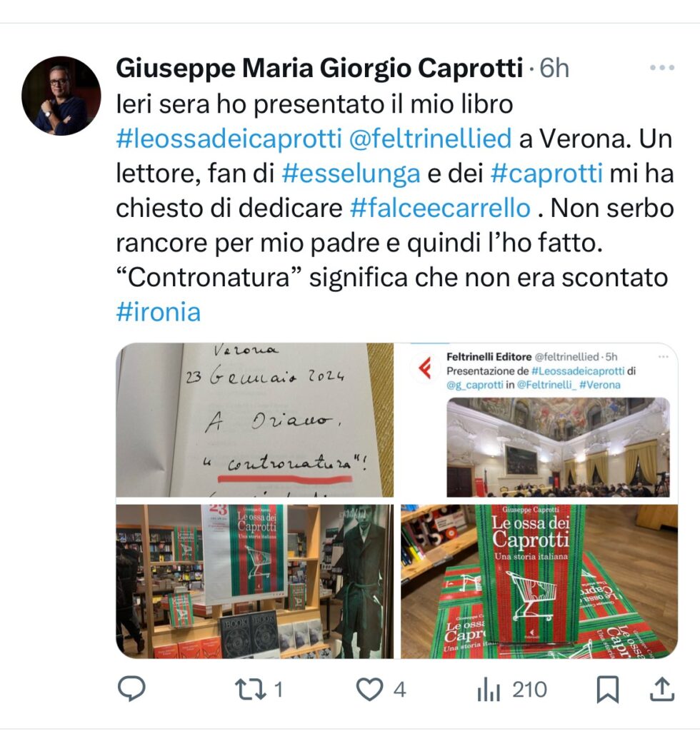The height and width of the screenshot is (731, 700).
Task: Open the Le ossa dei Caprotti cover photo
Action: click(539, 581)
